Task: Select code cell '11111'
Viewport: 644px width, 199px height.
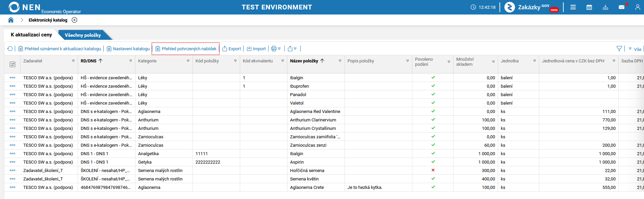Action: click(216, 153)
